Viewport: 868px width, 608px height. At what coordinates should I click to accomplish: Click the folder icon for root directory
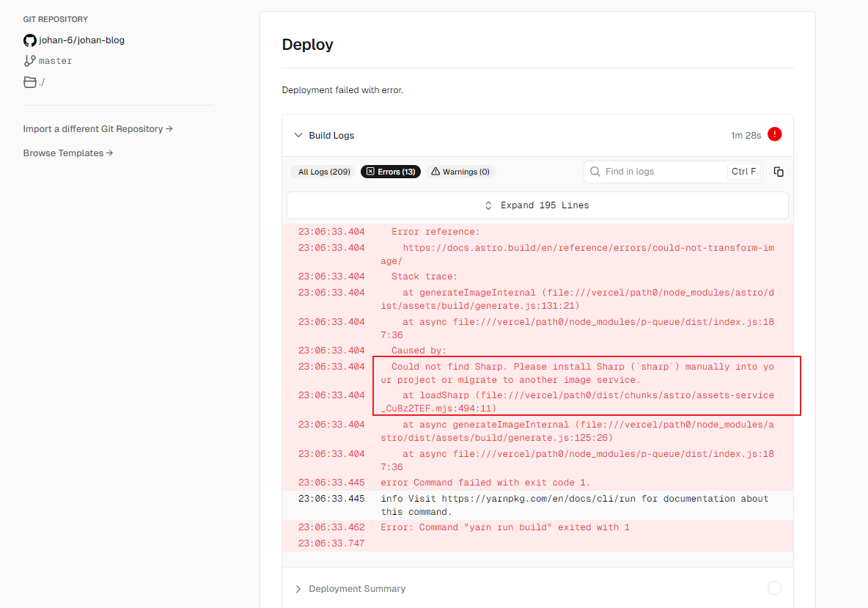click(30, 82)
